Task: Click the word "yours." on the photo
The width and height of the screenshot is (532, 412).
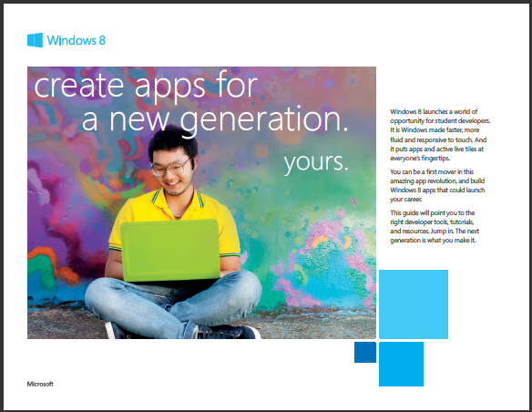Action: coord(316,162)
